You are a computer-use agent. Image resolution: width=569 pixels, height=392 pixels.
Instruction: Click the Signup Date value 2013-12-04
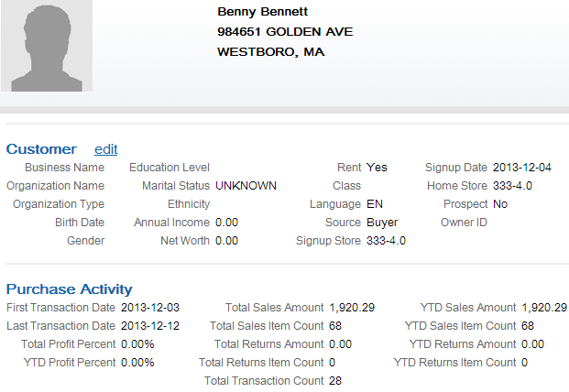pos(522,168)
